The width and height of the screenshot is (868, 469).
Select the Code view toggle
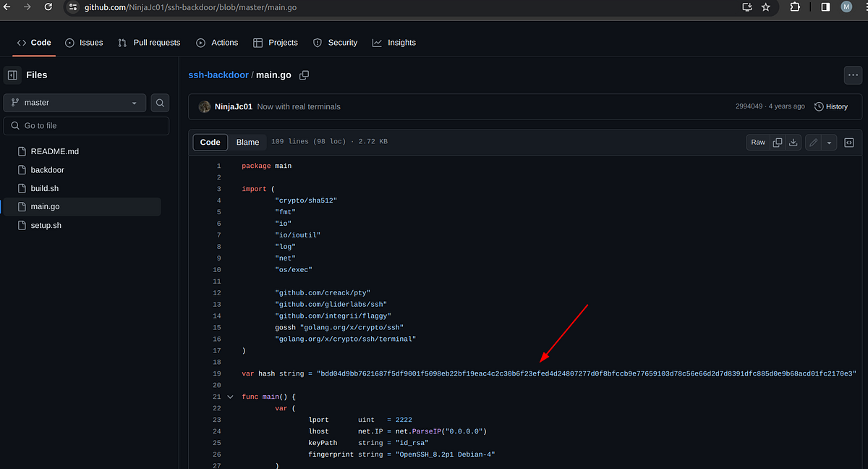210,142
